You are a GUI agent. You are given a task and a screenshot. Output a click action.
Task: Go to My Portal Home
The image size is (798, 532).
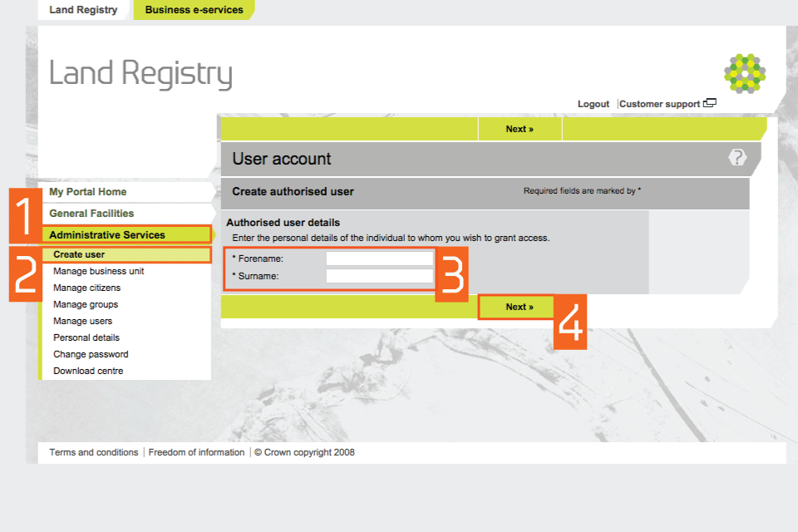pyautogui.click(x=88, y=192)
